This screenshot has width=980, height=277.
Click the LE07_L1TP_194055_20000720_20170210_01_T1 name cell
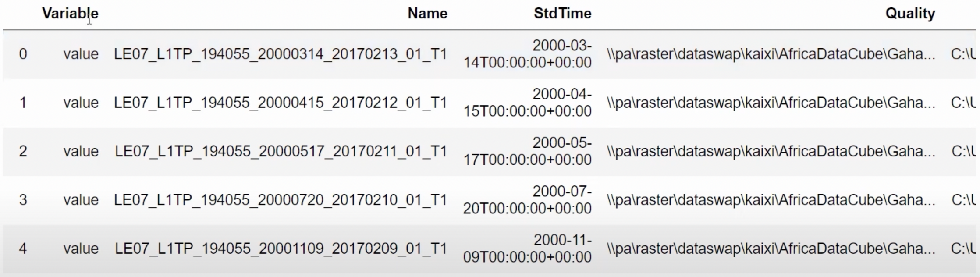pyautogui.click(x=281, y=200)
